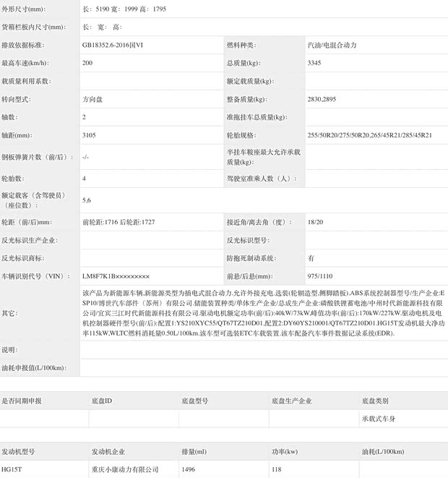Click the steering type value 方向盘
Image resolution: width=448 pixels, height=478 pixels.
click(92, 99)
